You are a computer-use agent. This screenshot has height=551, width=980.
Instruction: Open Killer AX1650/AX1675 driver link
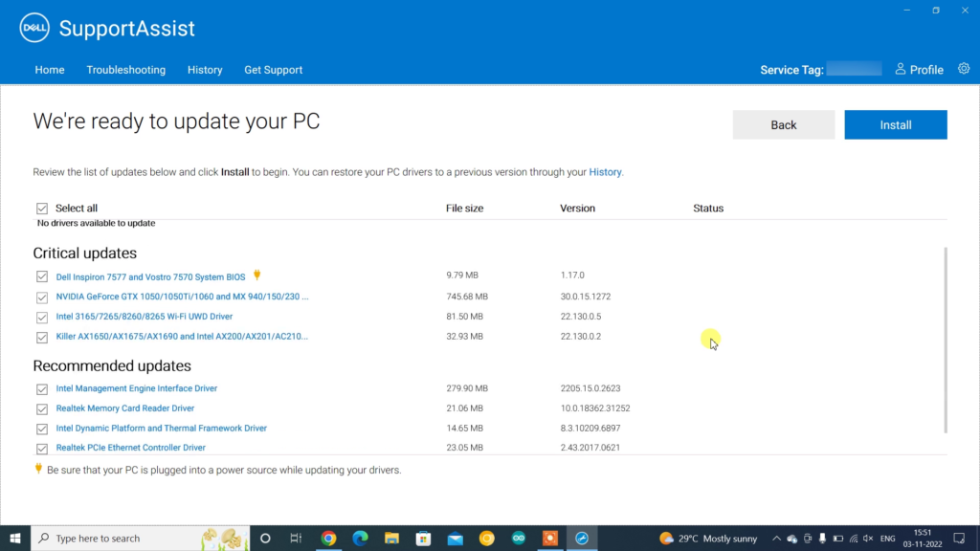[x=182, y=336]
